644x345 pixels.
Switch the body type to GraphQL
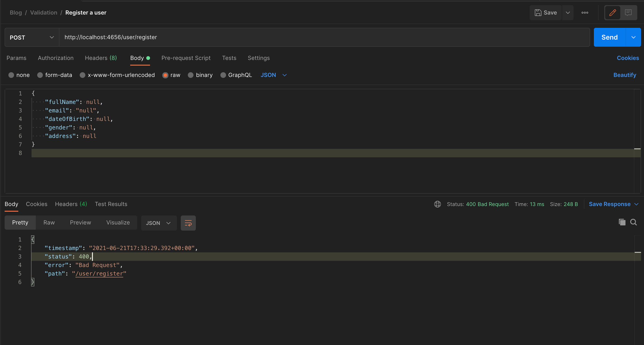[236, 75]
